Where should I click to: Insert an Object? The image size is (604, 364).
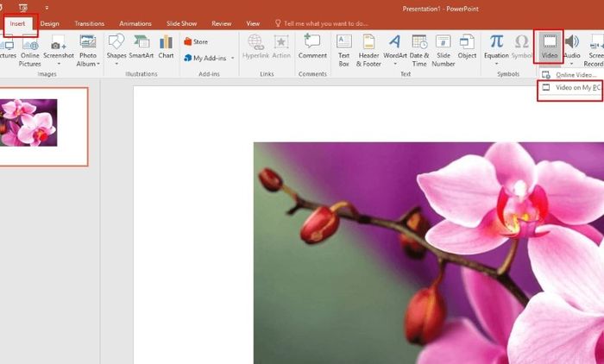click(467, 47)
